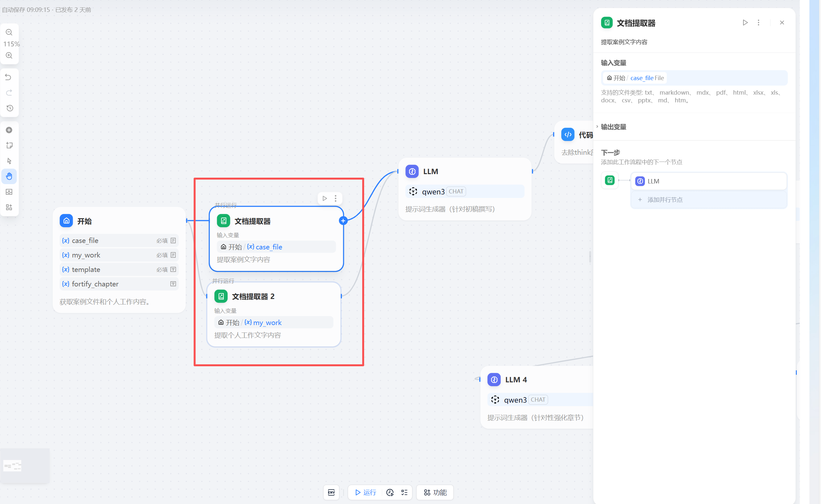Image resolution: width=821 pixels, height=504 pixels.
Task: Click the zoom in magnifier icon
Action: coord(9,55)
